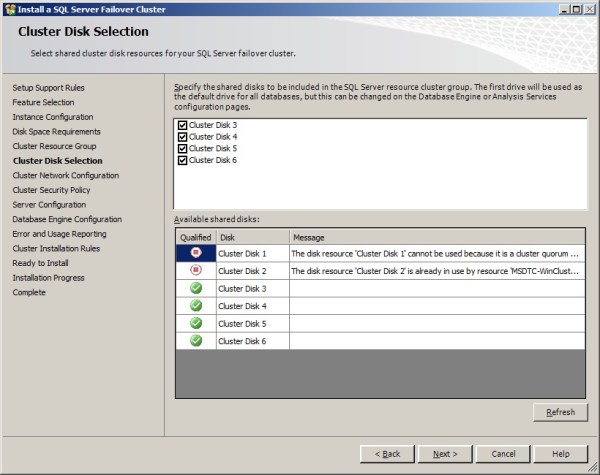Proceed with the Next button
The image size is (600, 475).
(444, 453)
